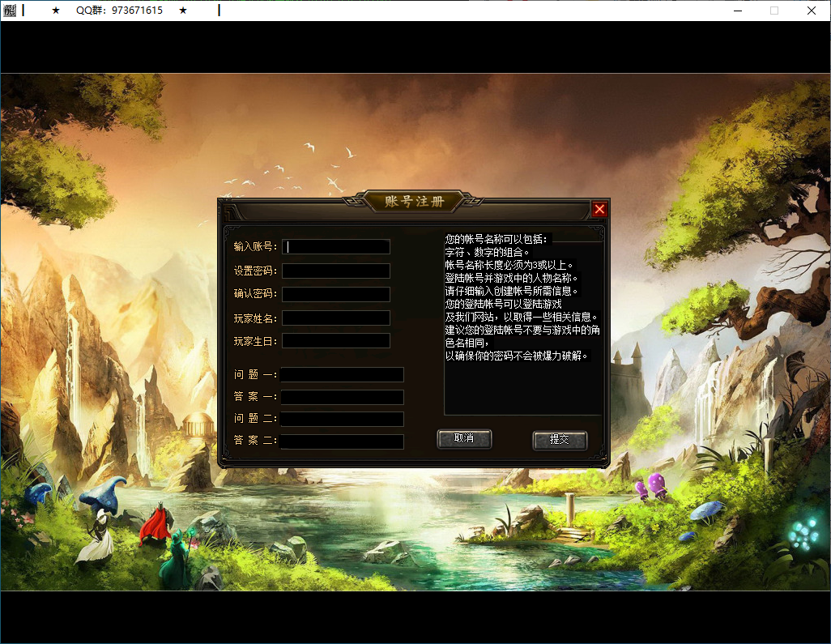Screen dimensions: 831x644
Task: Click the 输入账号 label
Action: coord(255,247)
